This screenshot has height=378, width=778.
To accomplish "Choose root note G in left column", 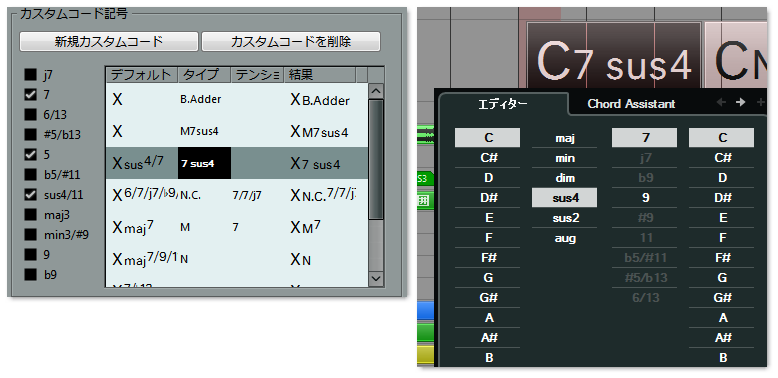I will tap(488, 278).
